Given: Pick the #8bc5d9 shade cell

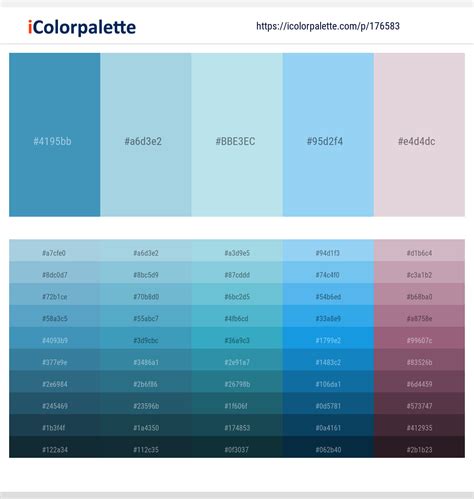Looking at the screenshot, I should 146,272.
